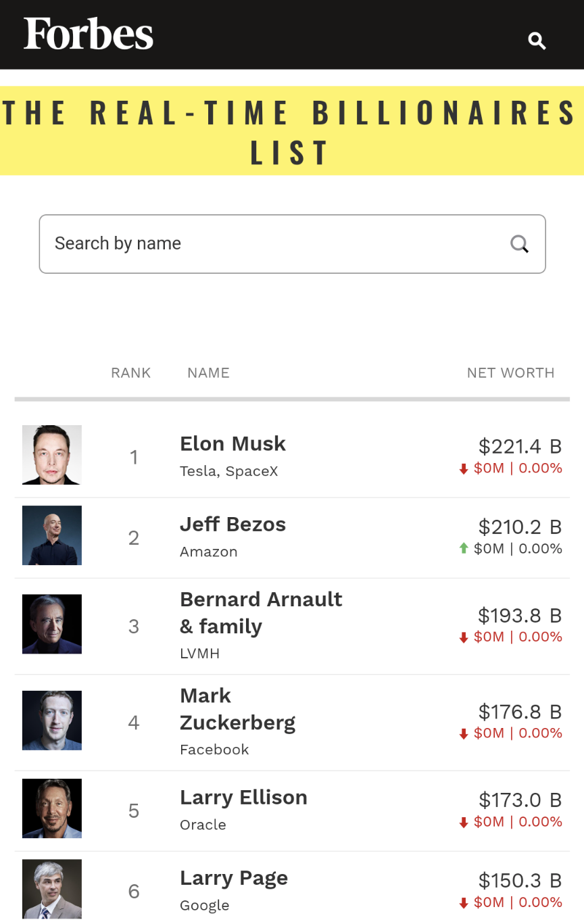This screenshot has height=924, width=584.
Task: Click the Forbes logo
Action: pos(89,34)
